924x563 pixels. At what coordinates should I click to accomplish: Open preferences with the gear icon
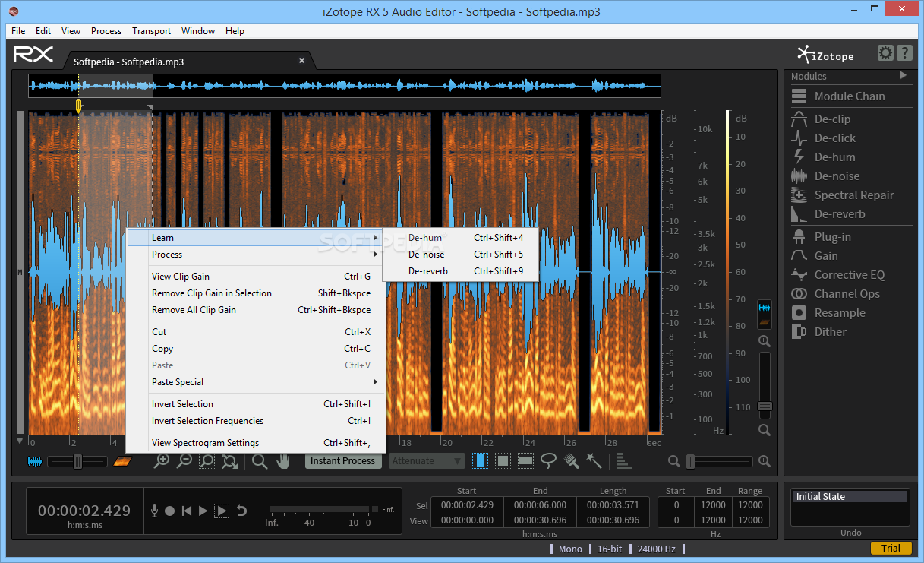click(x=885, y=53)
